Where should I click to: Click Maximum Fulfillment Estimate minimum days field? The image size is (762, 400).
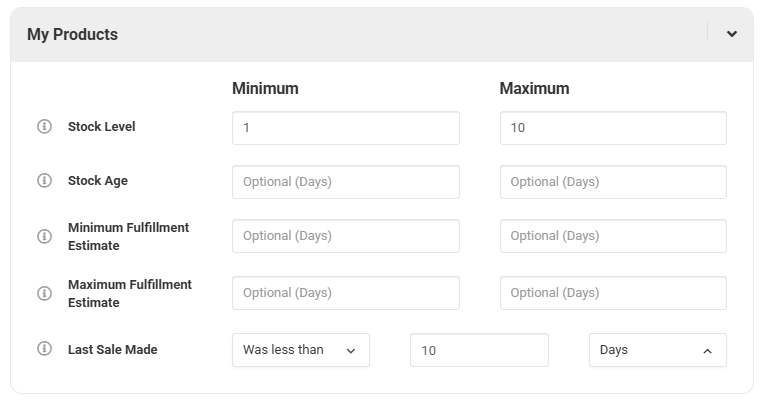pos(345,293)
